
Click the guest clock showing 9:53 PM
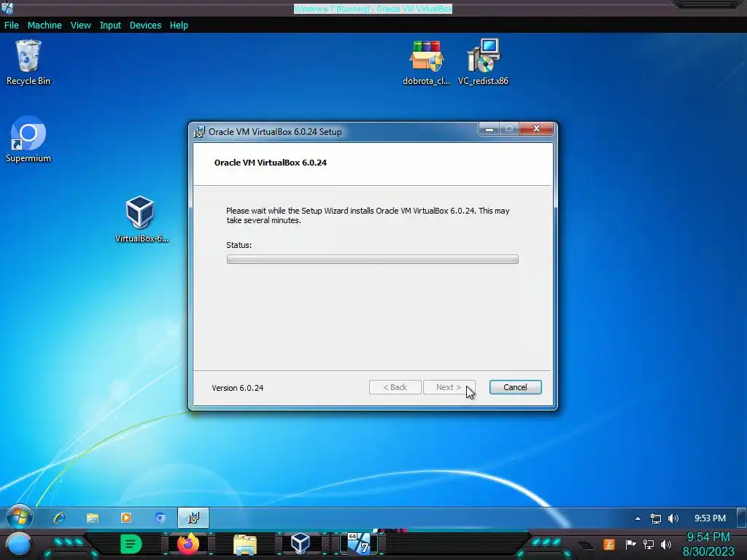pos(710,518)
